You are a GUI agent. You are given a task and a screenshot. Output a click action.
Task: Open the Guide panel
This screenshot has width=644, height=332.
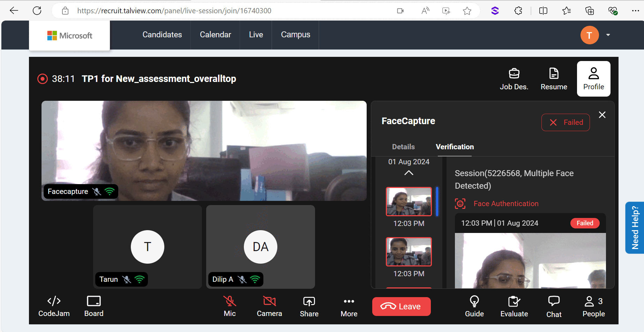[x=474, y=306]
